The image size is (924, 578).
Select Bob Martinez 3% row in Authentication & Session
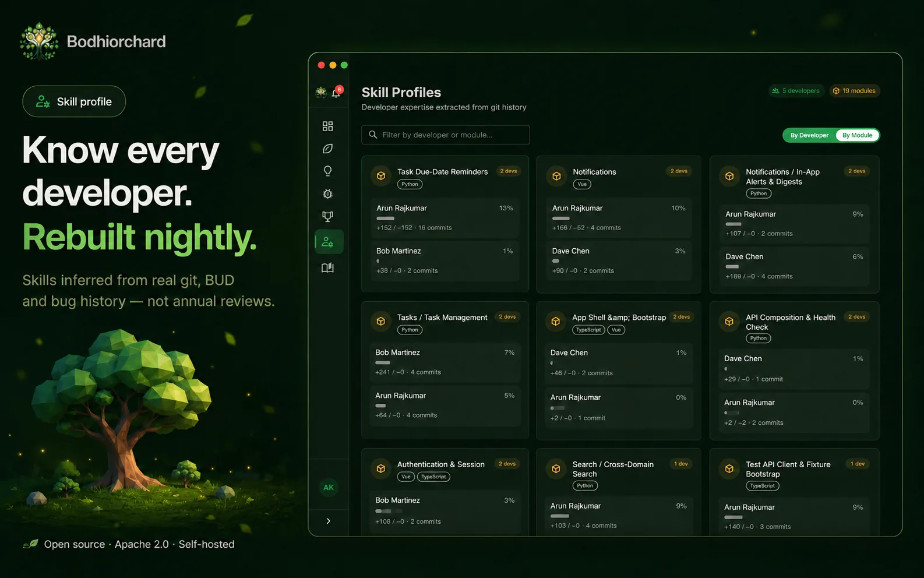tap(445, 511)
